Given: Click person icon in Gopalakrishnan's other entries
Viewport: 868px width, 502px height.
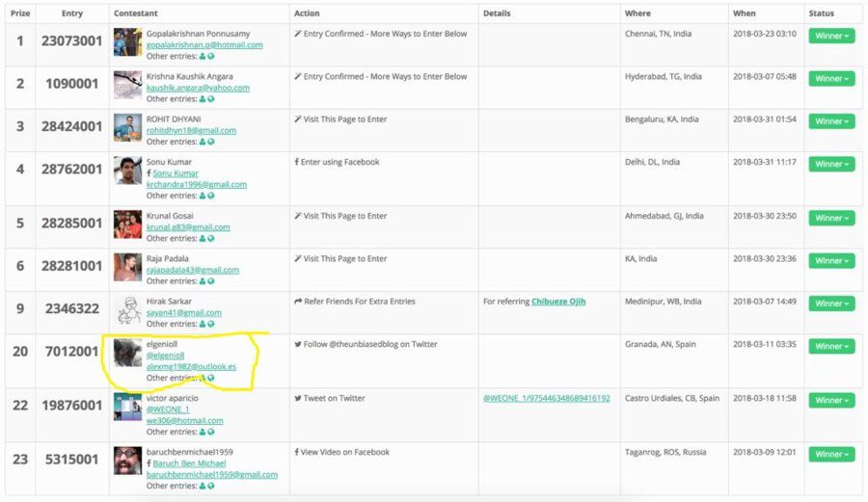Looking at the screenshot, I should coord(203,57).
